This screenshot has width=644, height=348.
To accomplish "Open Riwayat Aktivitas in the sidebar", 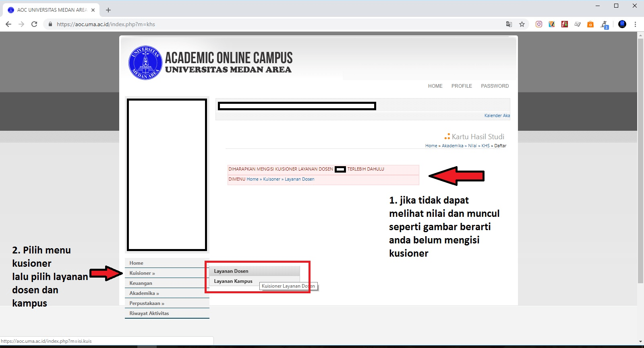I will [x=167, y=313].
